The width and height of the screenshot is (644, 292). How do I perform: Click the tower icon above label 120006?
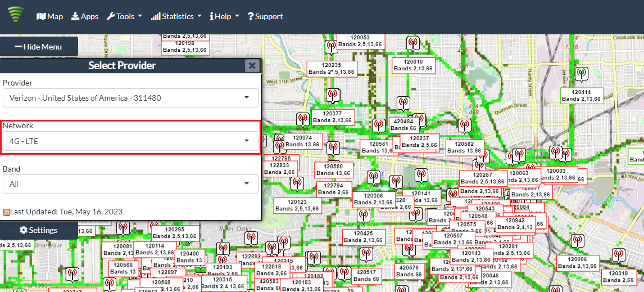(x=577, y=241)
